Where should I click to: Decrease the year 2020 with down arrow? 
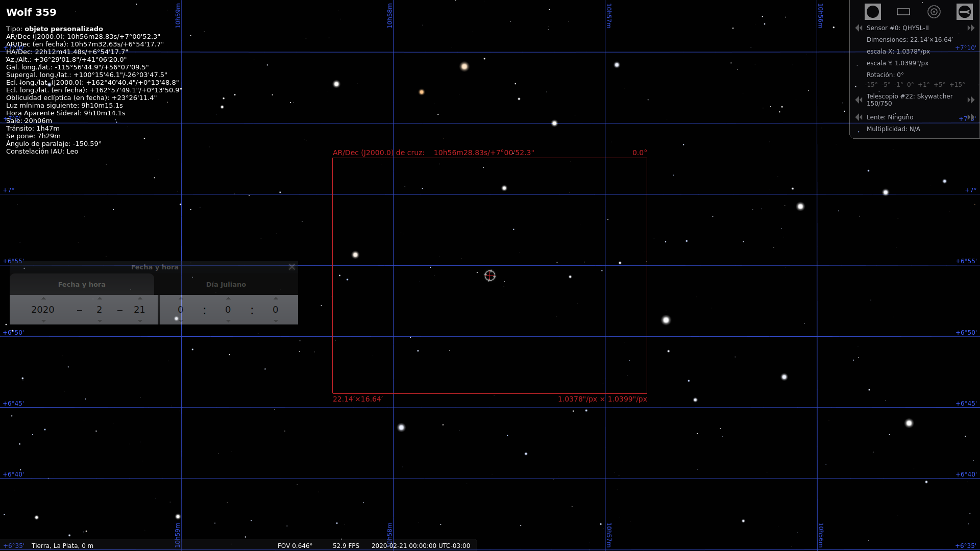(x=43, y=321)
